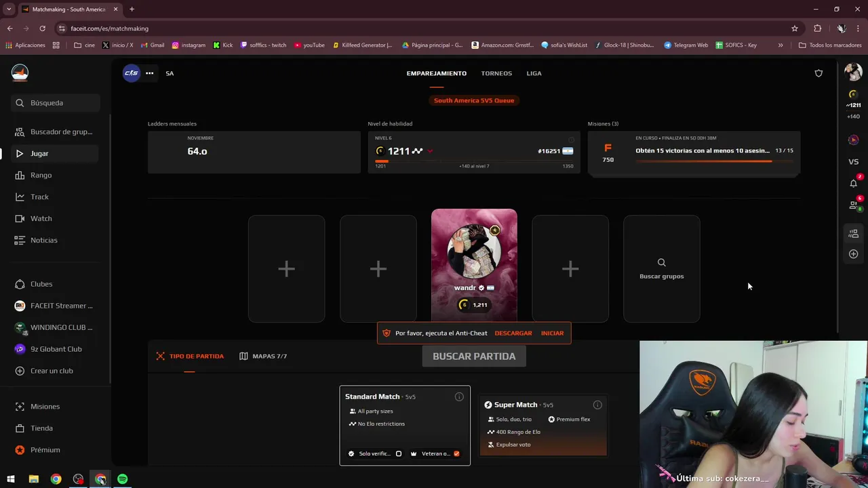Select the Super Match card
This screenshot has width=868, height=488.
point(543,426)
